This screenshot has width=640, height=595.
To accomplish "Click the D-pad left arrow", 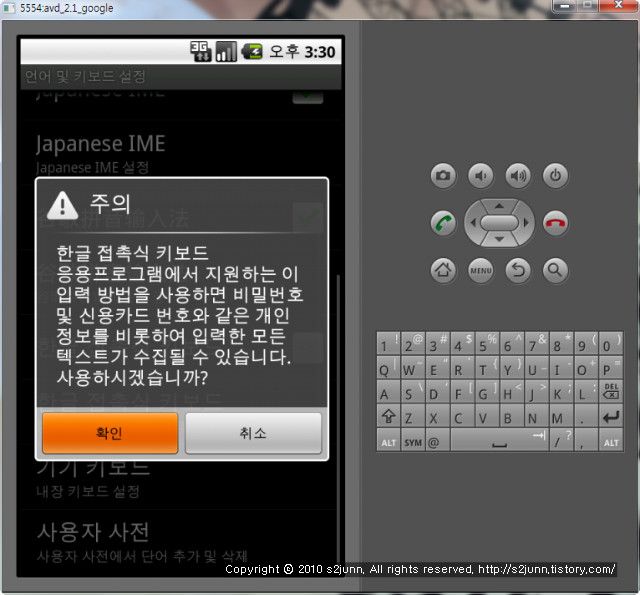I will tap(473, 223).
